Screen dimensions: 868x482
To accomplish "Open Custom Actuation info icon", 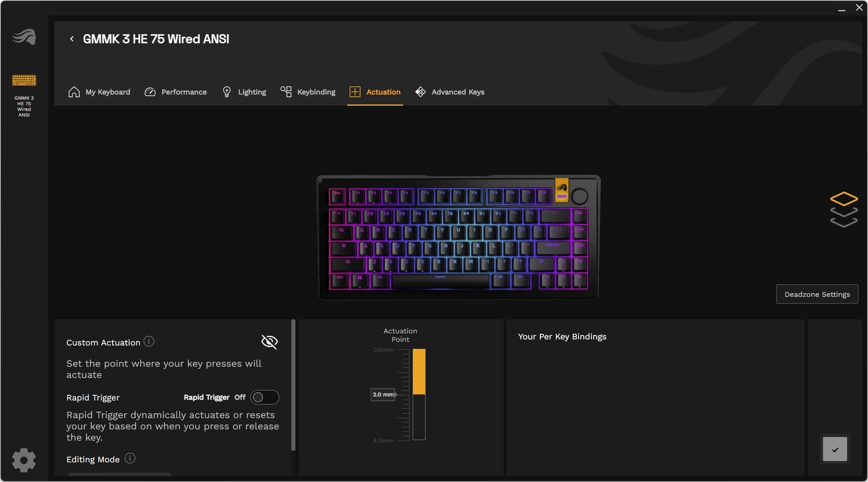I will pyautogui.click(x=149, y=341).
